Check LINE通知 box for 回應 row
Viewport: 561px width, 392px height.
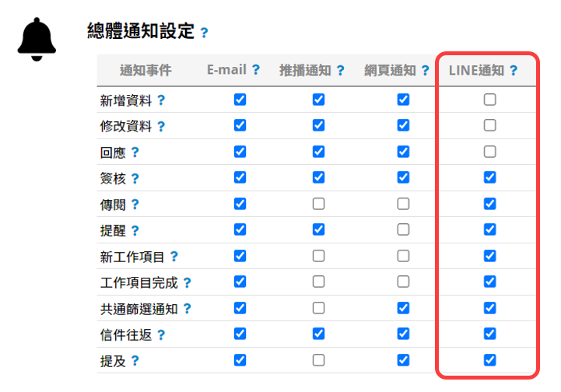point(489,152)
